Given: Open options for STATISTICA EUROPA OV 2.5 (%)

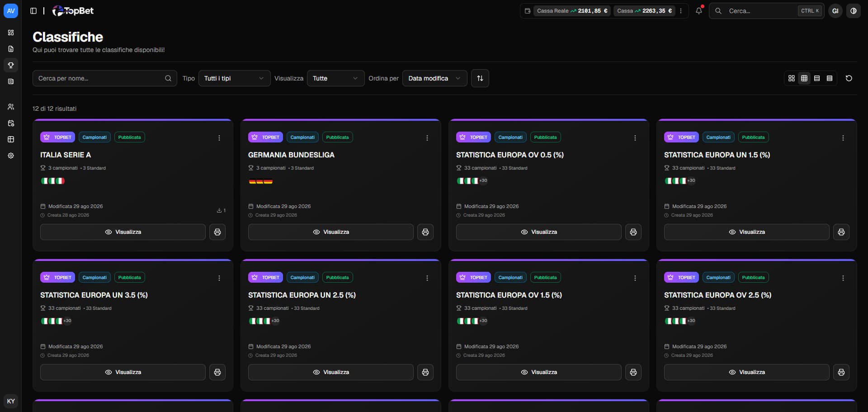Looking at the screenshot, I should tap(843, 278).
